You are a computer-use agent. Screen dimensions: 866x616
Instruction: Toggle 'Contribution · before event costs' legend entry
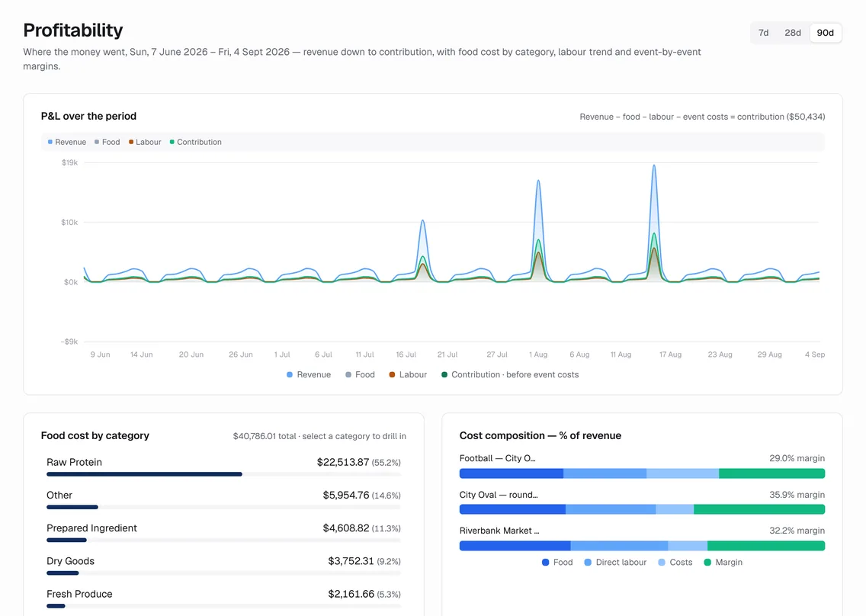510,374
